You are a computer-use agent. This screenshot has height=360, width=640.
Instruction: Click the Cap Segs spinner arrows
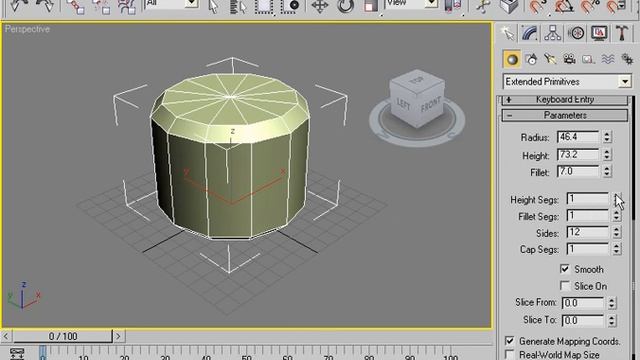coord(617,249)
